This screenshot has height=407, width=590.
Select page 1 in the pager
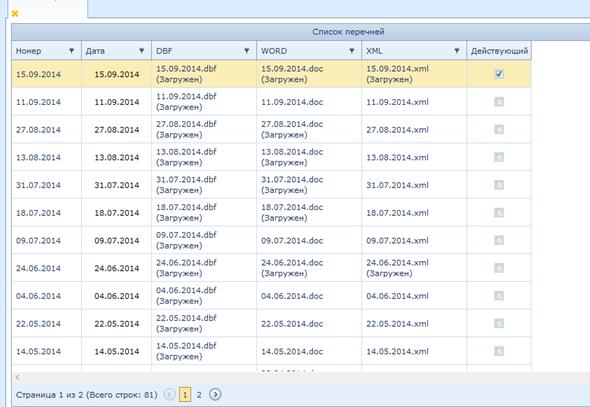(x=185, y=395)
